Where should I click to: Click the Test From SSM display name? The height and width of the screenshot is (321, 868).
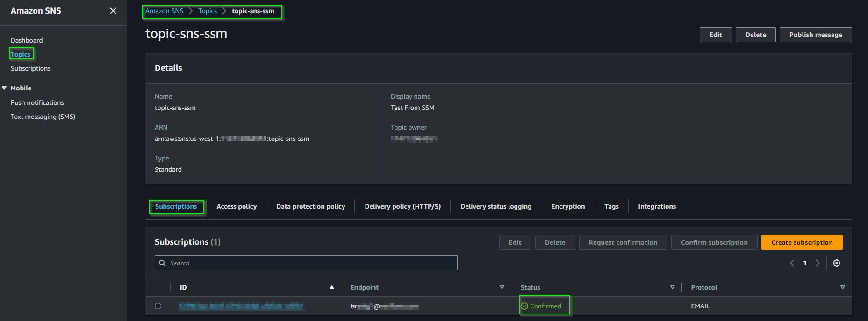tap(413, 108)
